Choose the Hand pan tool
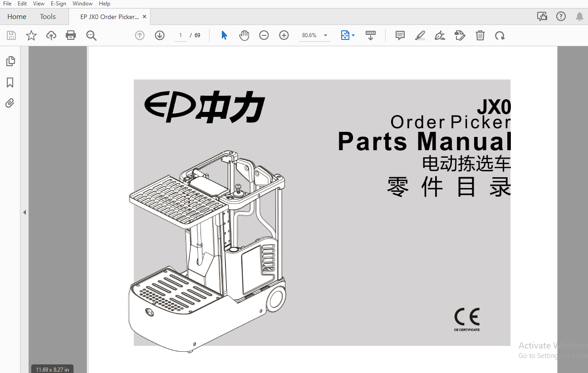The image size is (588, 373). click(244, 35)
